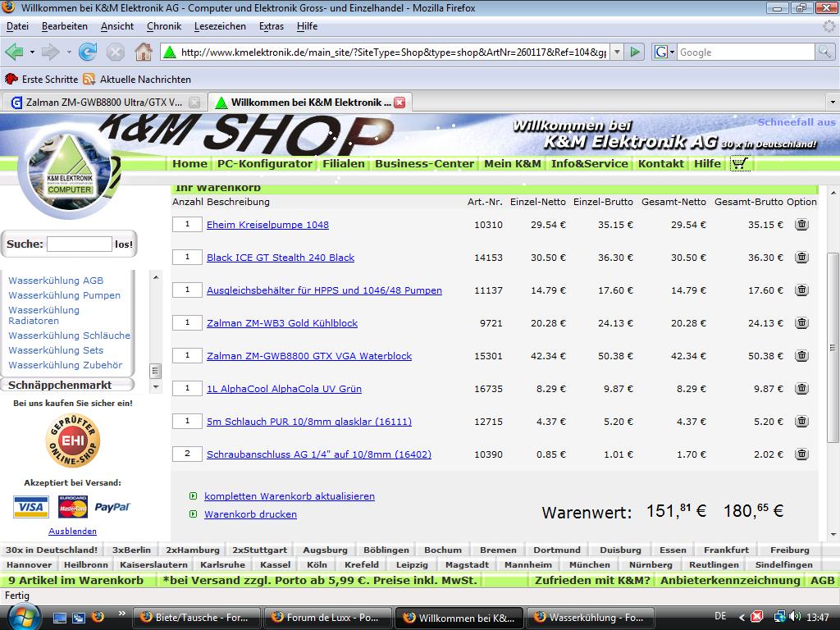The width and height of the screenshot is (840, 630).
Task: Delete 5m Schlauch PUR row with trash icon
Action: 801,421
